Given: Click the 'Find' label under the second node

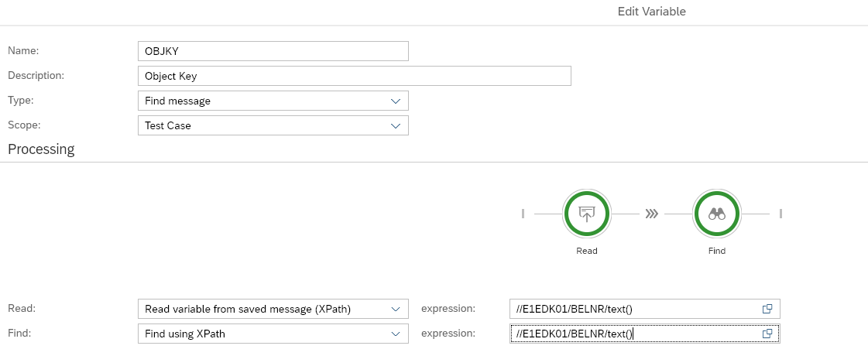Looking at the screenshot, I should 717,251.
